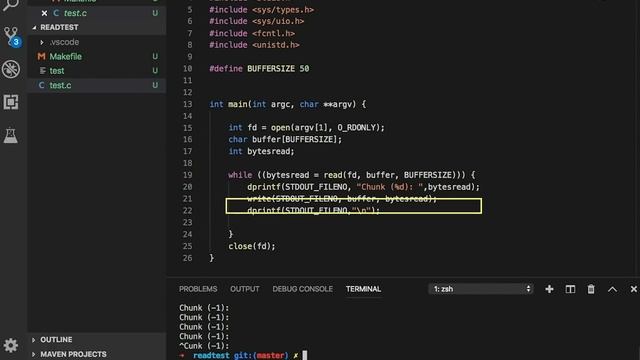640x360 pixels.
Task: Open the Test flask view in the activity bar
Action: tap(11, 135)
